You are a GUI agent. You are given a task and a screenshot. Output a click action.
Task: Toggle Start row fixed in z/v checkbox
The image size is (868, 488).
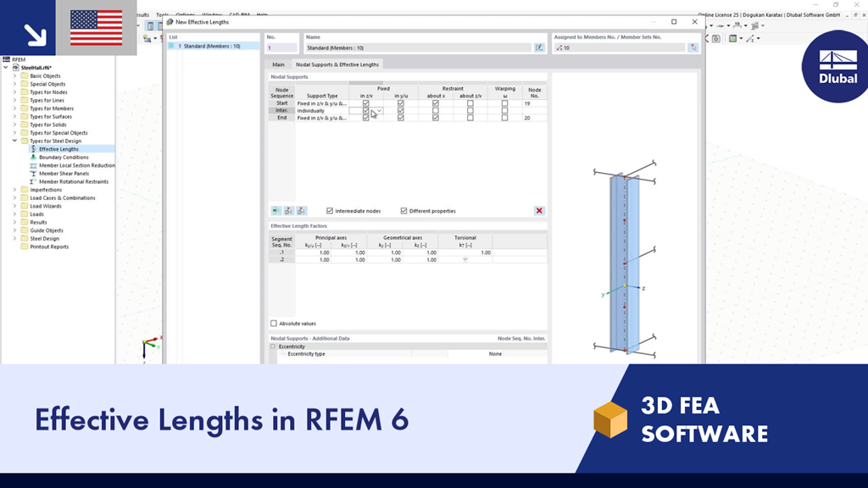pos(365,103)
